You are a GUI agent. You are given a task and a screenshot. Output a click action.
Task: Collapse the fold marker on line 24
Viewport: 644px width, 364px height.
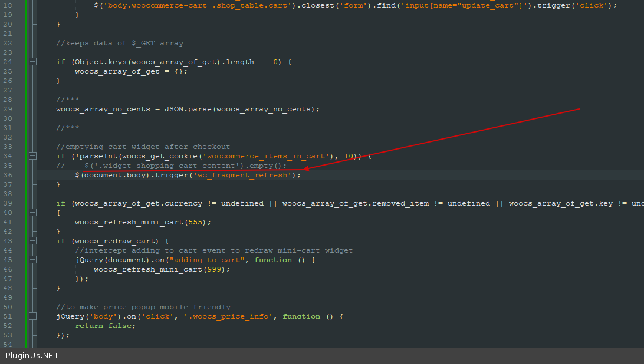[32, 62]
